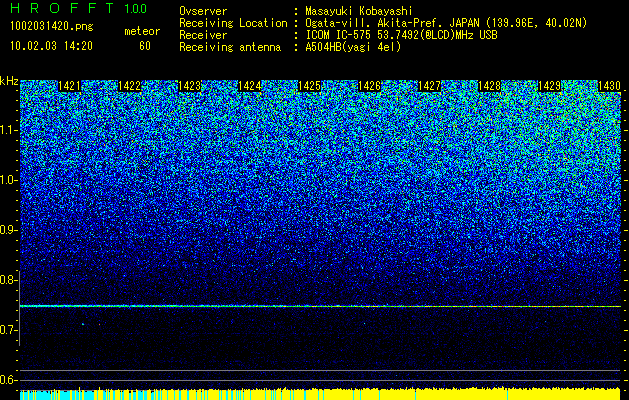Click the meteor count 60
Screen dimensions: 629x400
[145, 46]
